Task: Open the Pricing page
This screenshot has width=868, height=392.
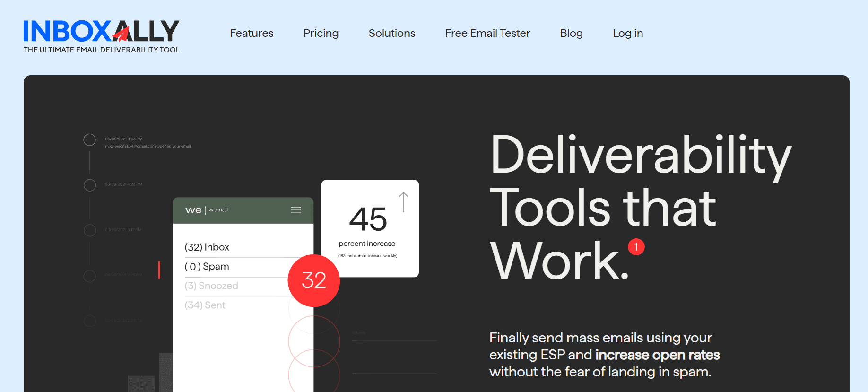Action: [321, 33]
